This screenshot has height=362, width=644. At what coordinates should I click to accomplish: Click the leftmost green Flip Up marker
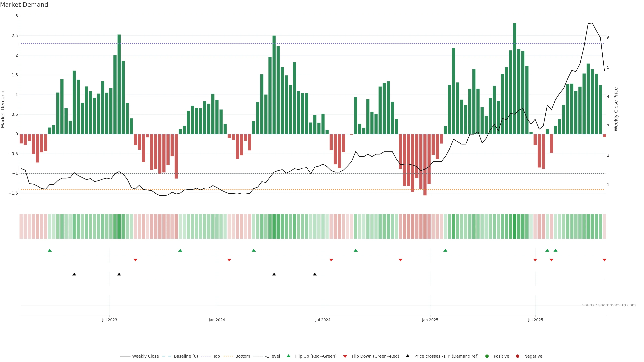pos(49,250)
